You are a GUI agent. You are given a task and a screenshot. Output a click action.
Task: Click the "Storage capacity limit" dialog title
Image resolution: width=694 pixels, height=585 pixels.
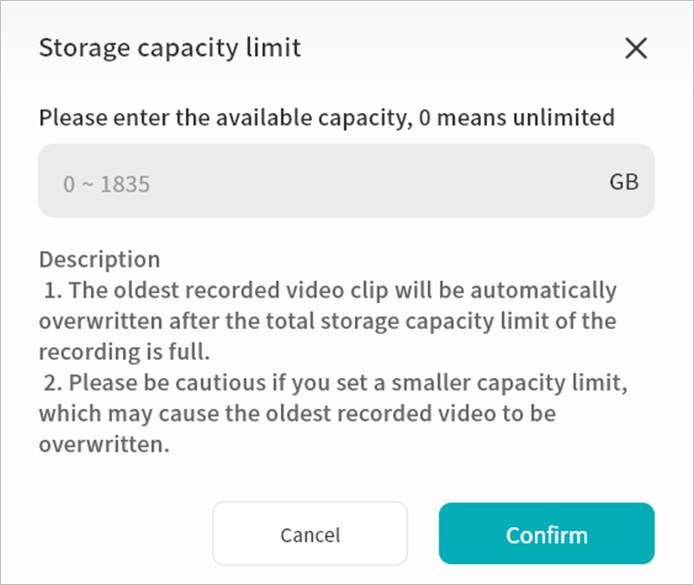point(169,48)
